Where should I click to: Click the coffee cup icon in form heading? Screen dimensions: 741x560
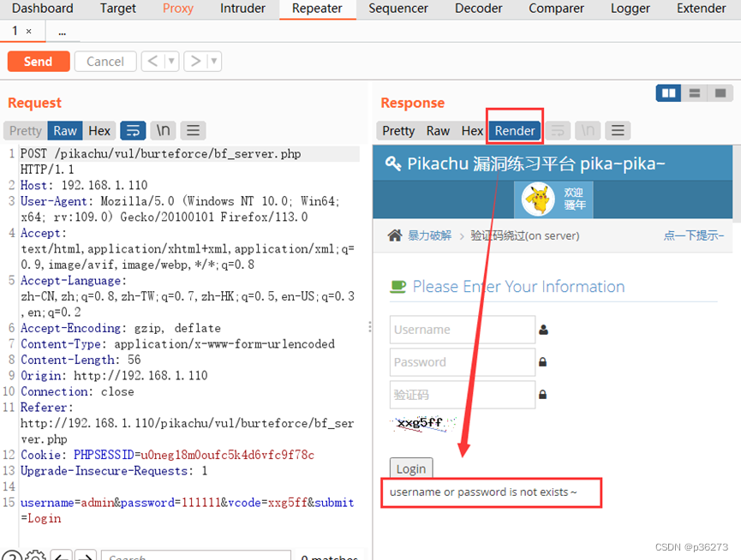pos(397,286)
